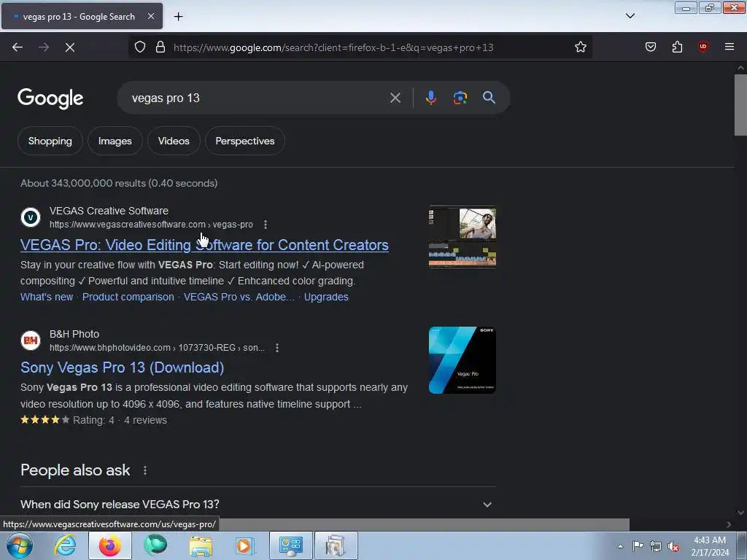View site security padlock info
The height and width of the screenshot is (560, 747).
point(160,47)
